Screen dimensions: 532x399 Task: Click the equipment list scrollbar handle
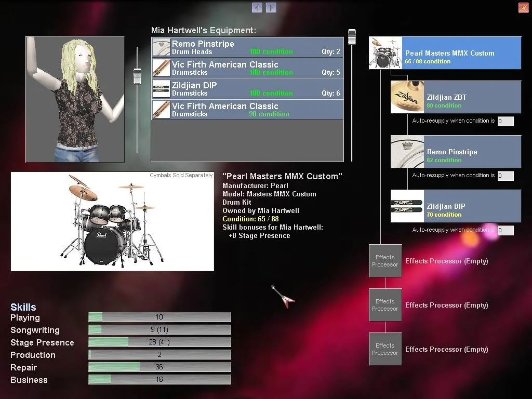click(352, 36)
